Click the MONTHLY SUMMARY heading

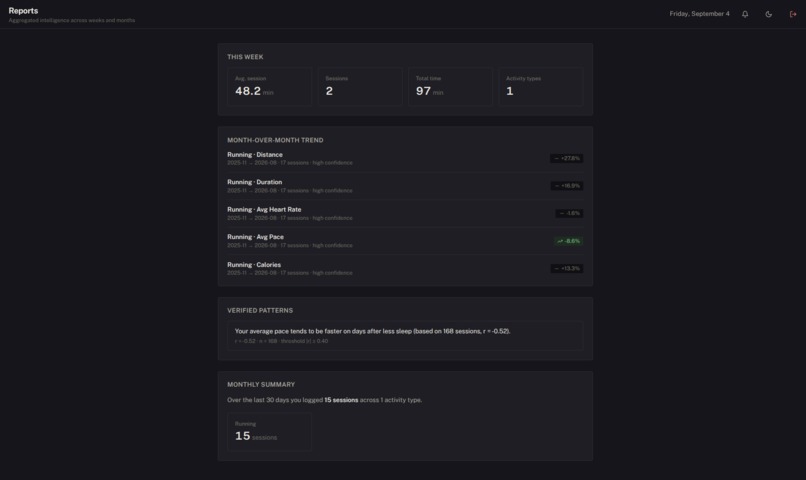point(261,384)
